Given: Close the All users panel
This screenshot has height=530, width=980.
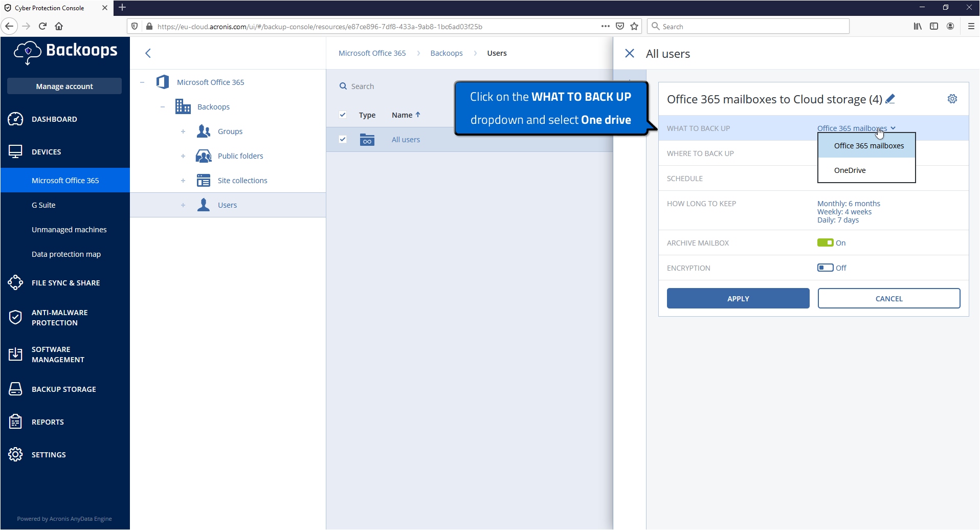Looking at the screenshot, I should 630,53.
